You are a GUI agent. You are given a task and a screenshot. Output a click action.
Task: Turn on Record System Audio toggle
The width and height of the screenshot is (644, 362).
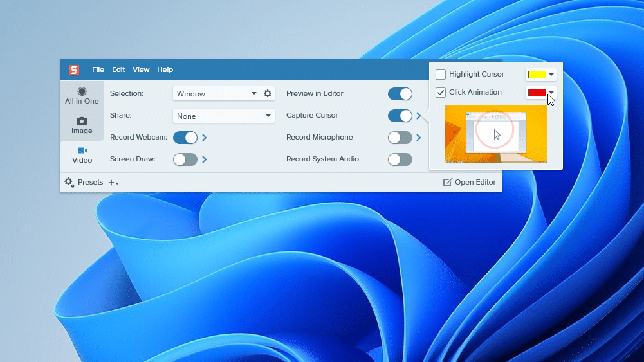point(400,159)
